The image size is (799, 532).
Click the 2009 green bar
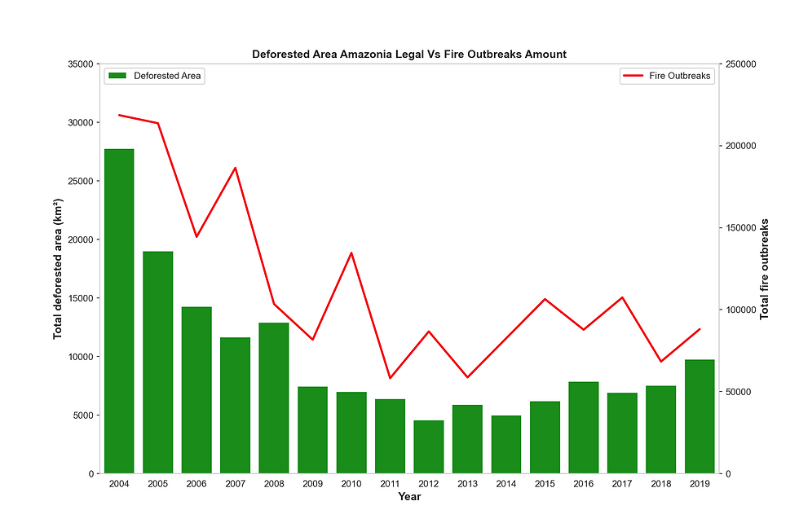(x=313, y=430)
